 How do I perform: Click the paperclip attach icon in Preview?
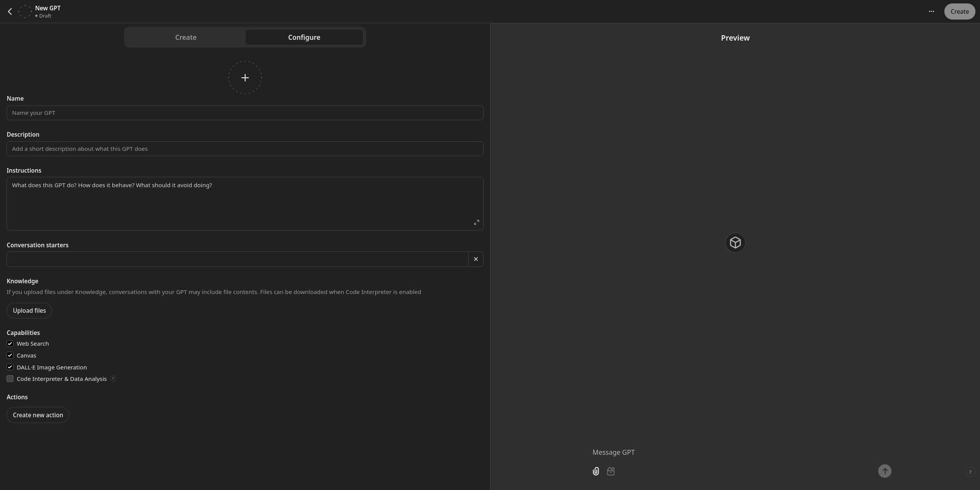click(596, 471)
